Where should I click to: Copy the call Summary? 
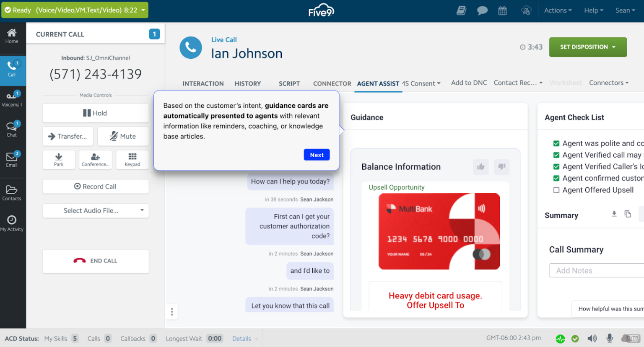[628, 214]
